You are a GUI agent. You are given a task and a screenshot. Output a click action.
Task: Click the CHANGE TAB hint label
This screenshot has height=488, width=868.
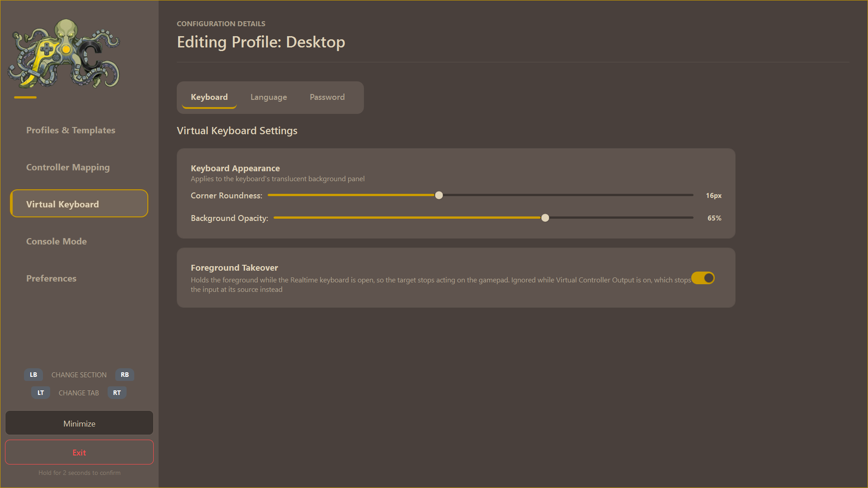click(79, 393)
